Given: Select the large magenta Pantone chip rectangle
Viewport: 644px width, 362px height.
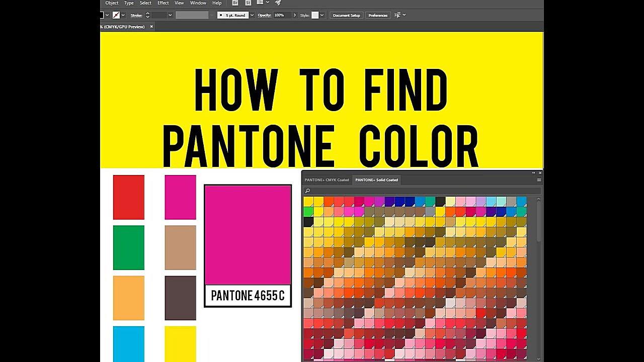Looking at the screenshot, I should coord(248,235).
